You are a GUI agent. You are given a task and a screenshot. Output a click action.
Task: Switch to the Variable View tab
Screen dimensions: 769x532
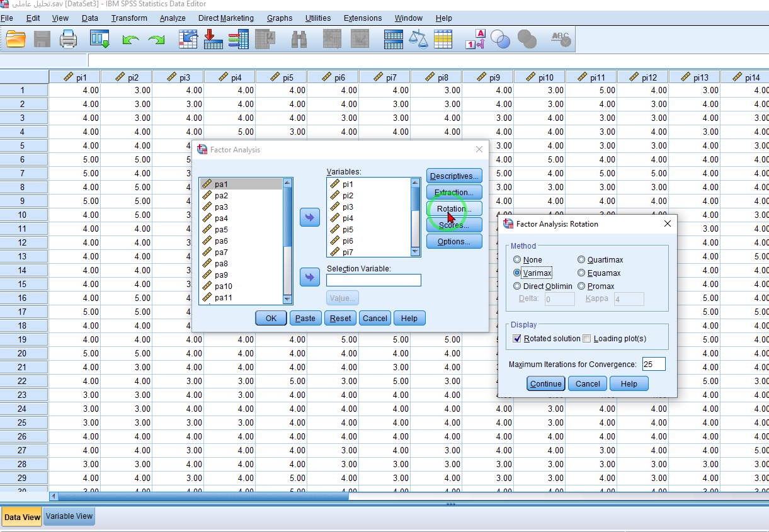click(x=69, y=516)
